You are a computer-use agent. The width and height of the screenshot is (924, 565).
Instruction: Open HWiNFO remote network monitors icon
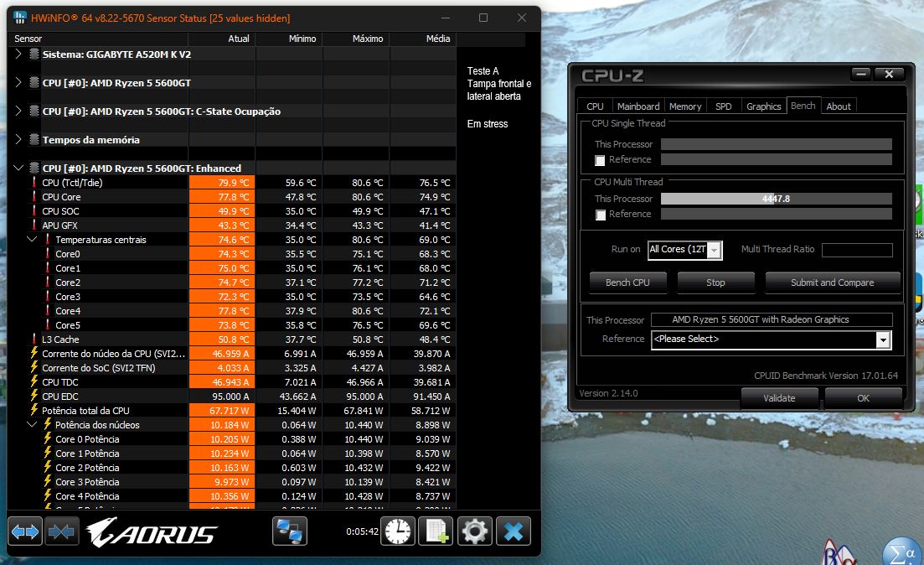pyautogui.click(x=290, y=531)
